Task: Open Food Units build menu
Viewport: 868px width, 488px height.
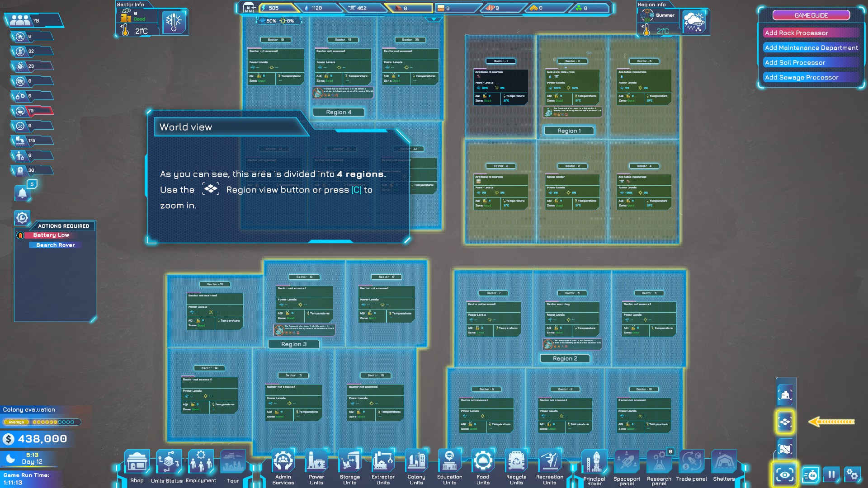Action: pos(483,461)
